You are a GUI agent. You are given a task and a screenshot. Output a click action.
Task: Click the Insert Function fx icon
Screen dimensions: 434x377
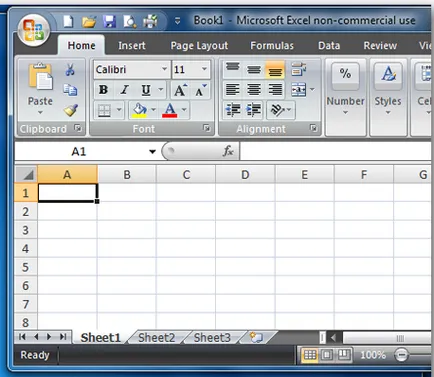(x=228, y=151)
